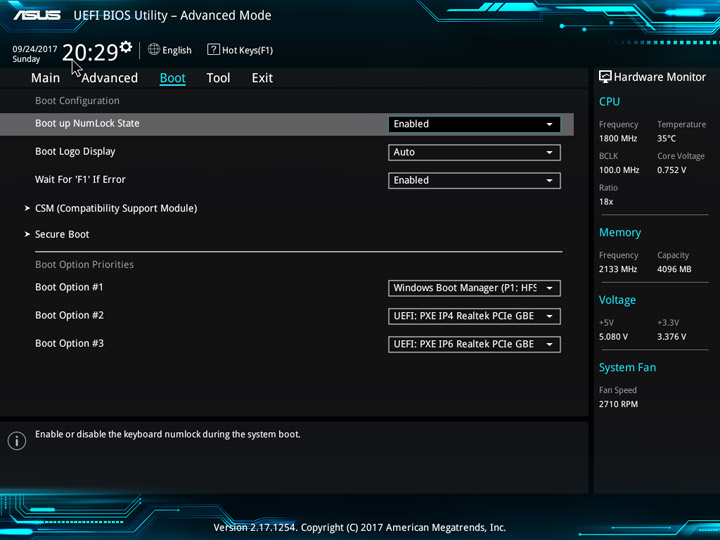Click the CPU temperature value 35°C
The height and width of the screenshot is (540, 720).
666,138
